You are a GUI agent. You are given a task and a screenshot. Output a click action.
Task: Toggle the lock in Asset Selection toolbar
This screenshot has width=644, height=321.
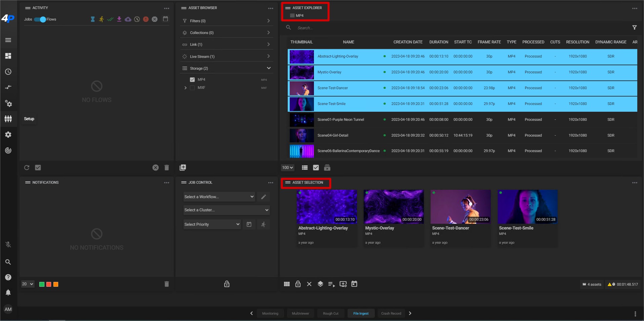coord(298,284)
